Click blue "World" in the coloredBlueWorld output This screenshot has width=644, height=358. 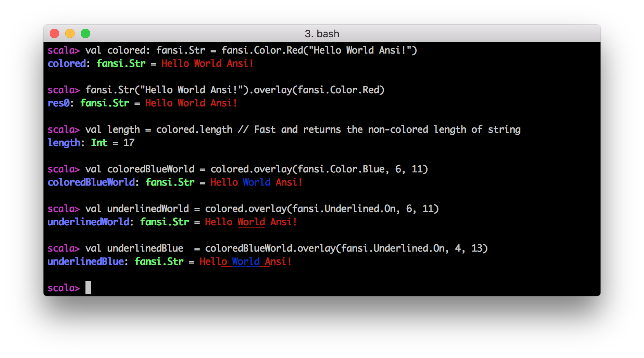pyautogui.click(x=256, y=182)
